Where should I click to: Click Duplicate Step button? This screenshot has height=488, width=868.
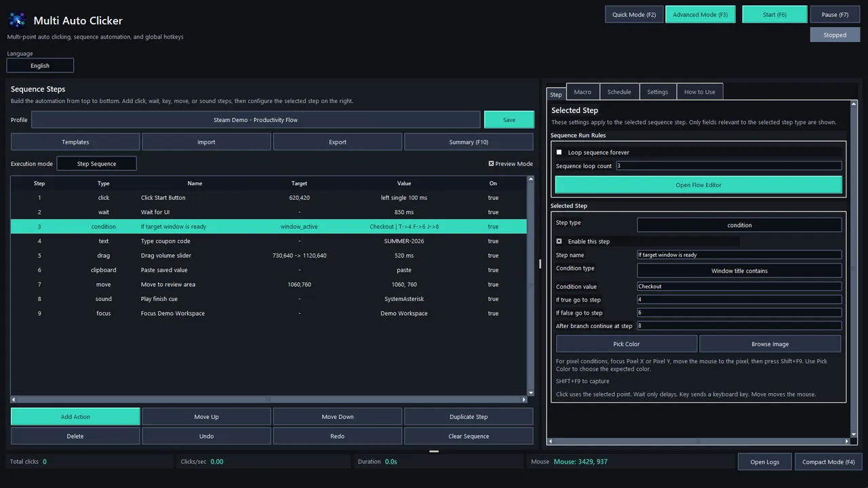469,417
